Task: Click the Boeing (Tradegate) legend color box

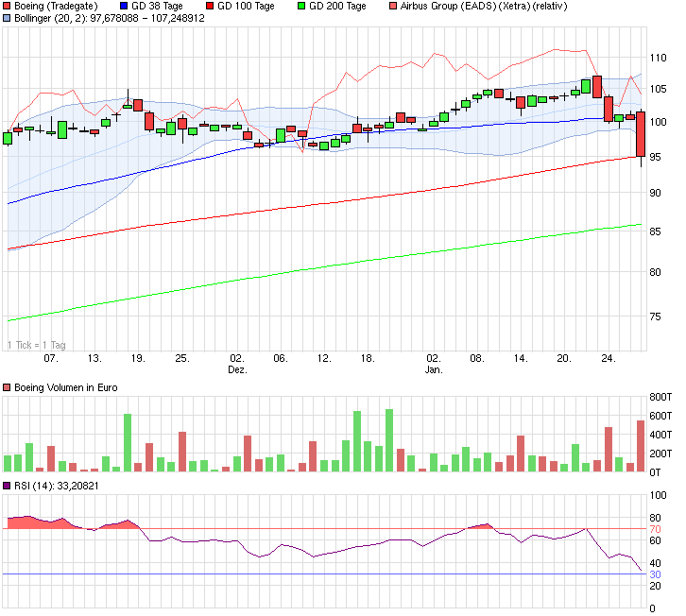Action: [x=8, y=7]
